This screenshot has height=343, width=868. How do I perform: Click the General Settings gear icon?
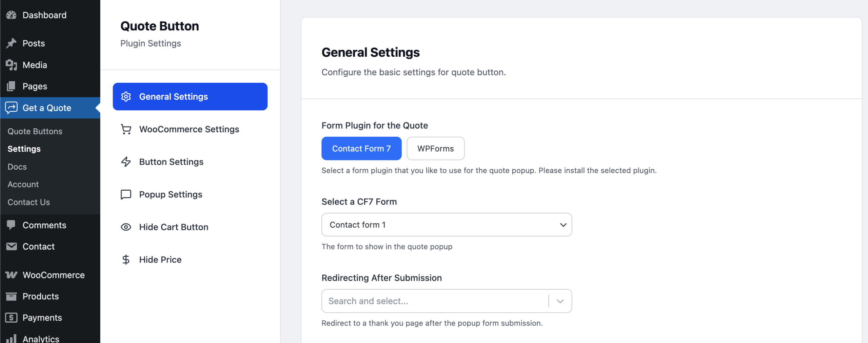(126, 97)
